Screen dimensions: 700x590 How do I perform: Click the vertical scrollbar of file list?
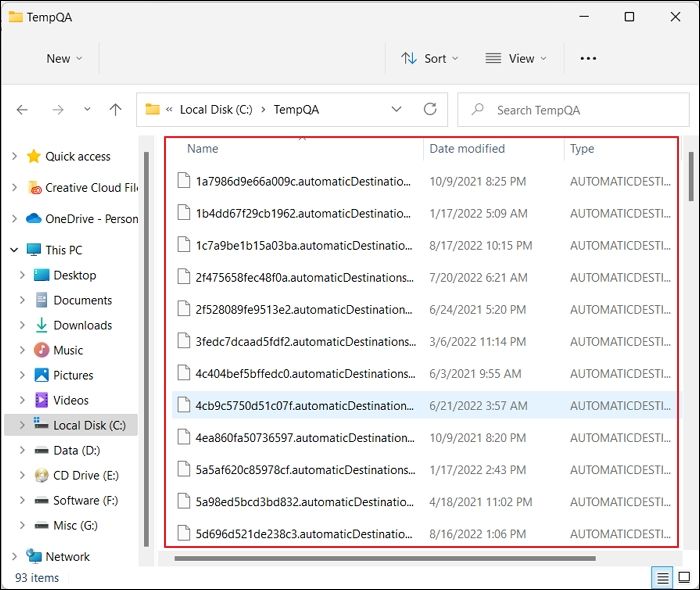pyautogui.click(x=691, y=176)
